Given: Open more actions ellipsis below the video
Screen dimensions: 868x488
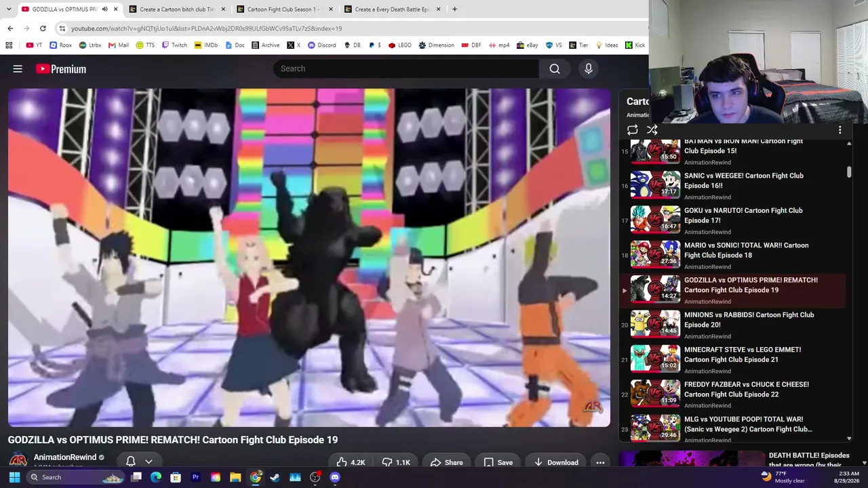Looking at the screenshot, I should pyautogui.click(x=600, y=462).
